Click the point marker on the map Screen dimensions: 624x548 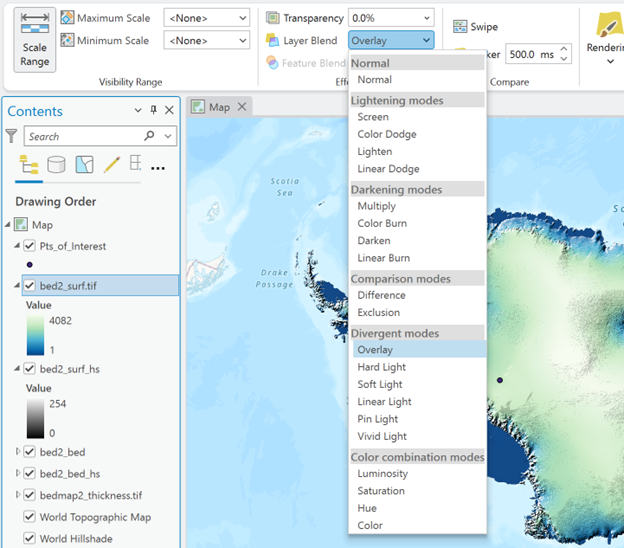pos(500,380)
